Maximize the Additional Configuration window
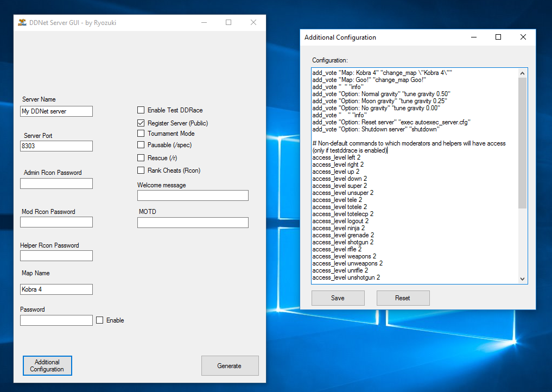The height and width of the screenshot is (392, 552). [x=498, y=37]
